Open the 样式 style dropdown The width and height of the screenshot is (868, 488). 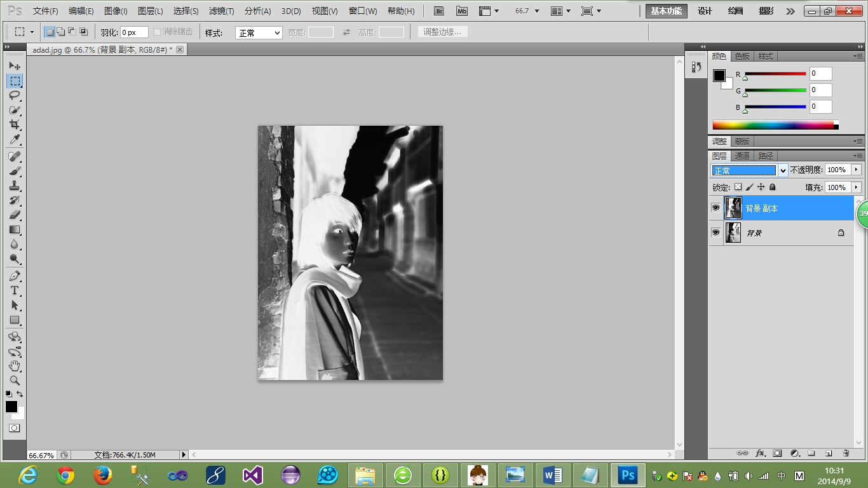[259, 32]
